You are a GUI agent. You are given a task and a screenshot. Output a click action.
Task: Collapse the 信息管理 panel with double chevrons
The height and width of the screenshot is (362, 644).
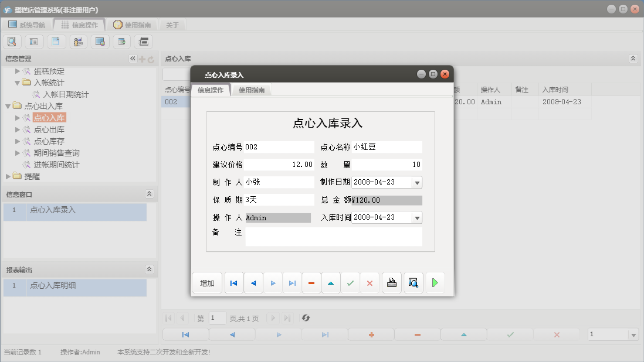pyautogui.click(x=132, y=58)
